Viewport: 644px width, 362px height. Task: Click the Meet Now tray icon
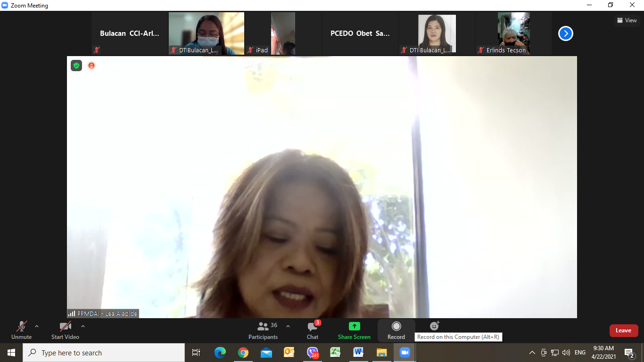point(544,353)
